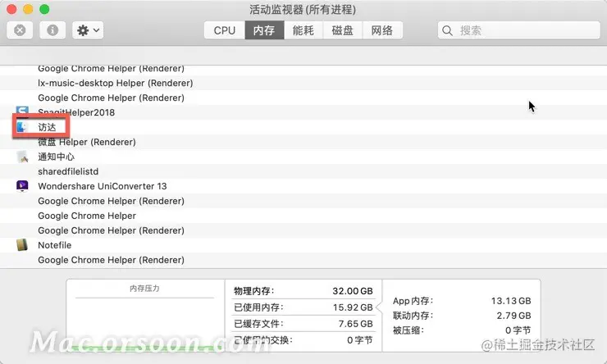The image size is (607, 364).
Task: Click the 内存压力 graph label
Action: (145, 289)
